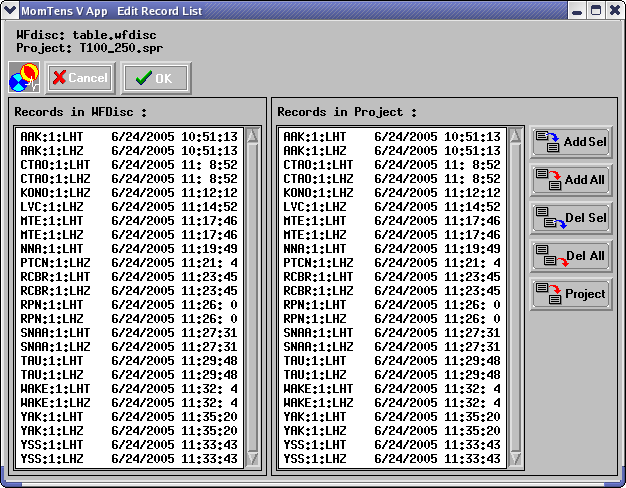Viewport: 626px width, 488px height.
Task: Pick LVC:1:LHZ in the Project list
Action: click(x=392, y=206)
